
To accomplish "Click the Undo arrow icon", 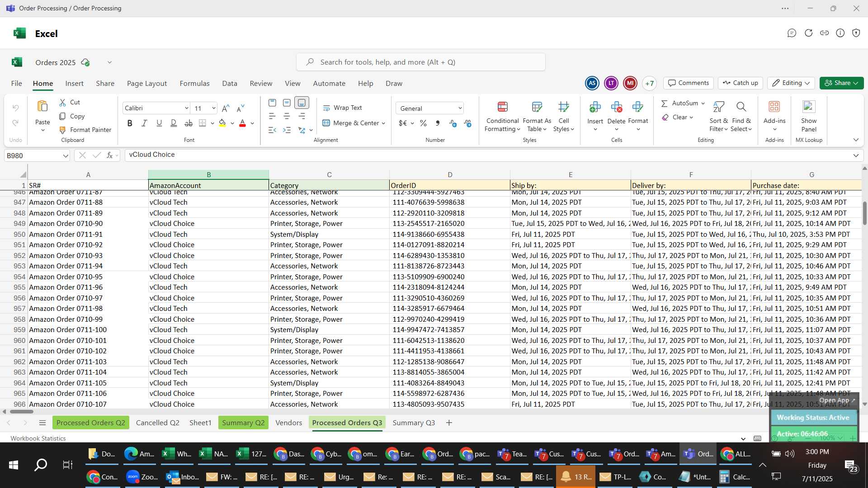I will 15,108.
